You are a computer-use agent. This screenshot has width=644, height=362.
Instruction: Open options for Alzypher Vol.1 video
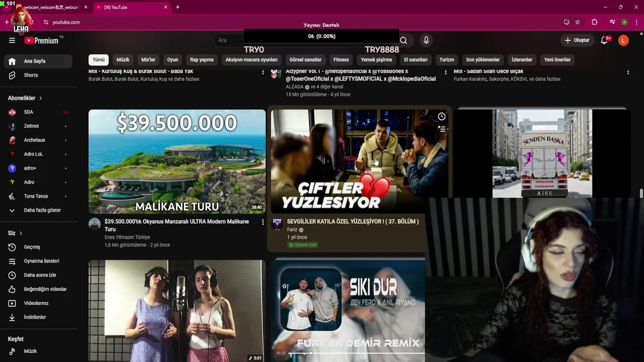[x=445, y=72]
